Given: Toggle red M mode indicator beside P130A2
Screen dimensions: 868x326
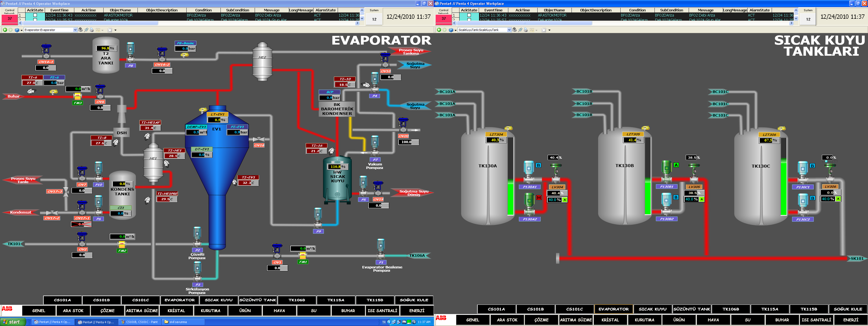Looking at the screenshot, I should click(x=539, y=198).
